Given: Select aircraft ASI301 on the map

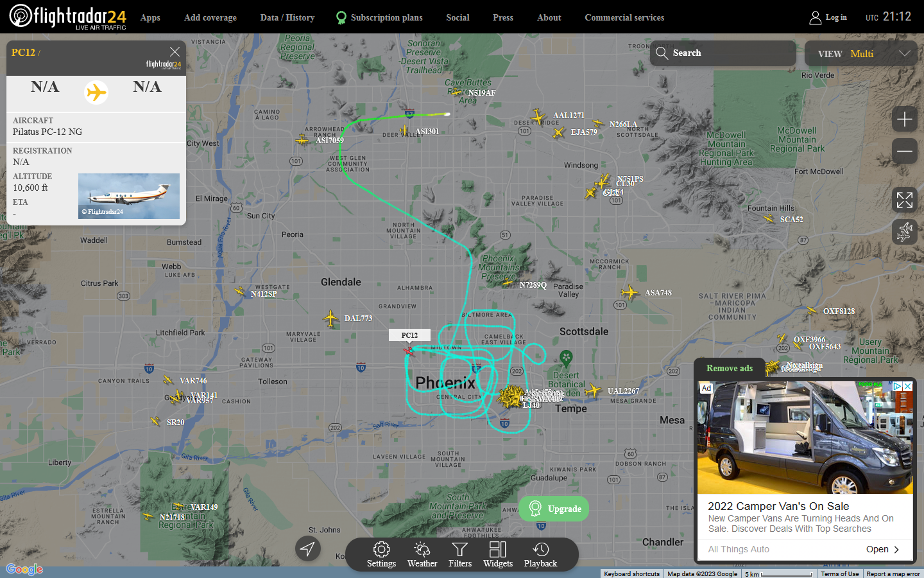Looking at the screenshot, I should pos(404,131).
